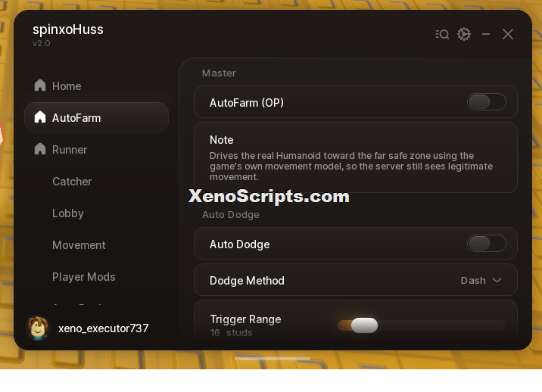Click the xeno_executor737 username
The width and height of the screenshot is (542, 392).
tap(104, 328)
